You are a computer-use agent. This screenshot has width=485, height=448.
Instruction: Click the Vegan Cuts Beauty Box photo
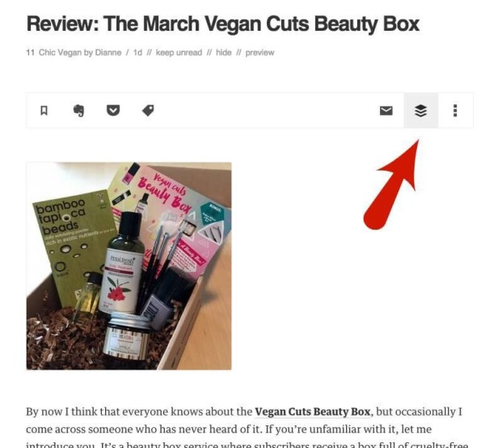[x=129, y=266]
